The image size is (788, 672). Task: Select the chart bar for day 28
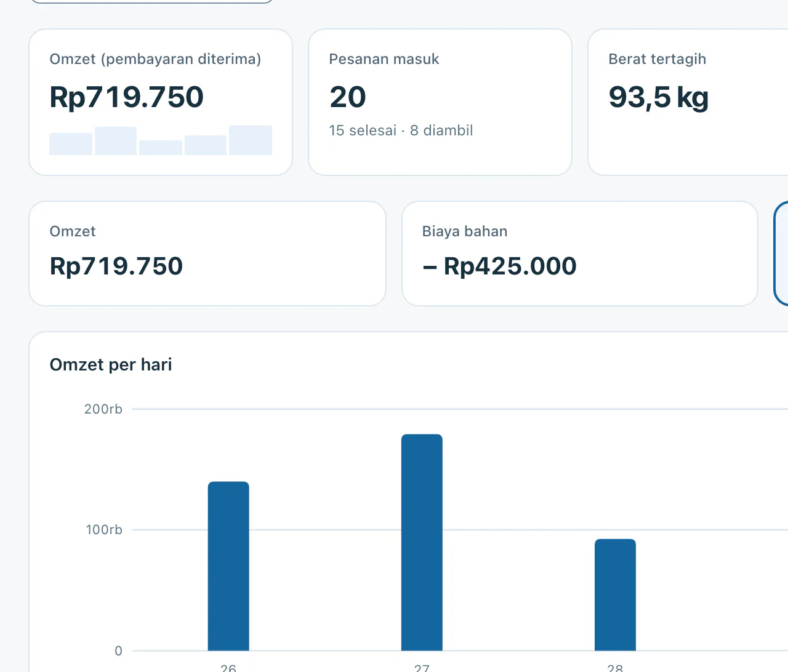point(615,595)
